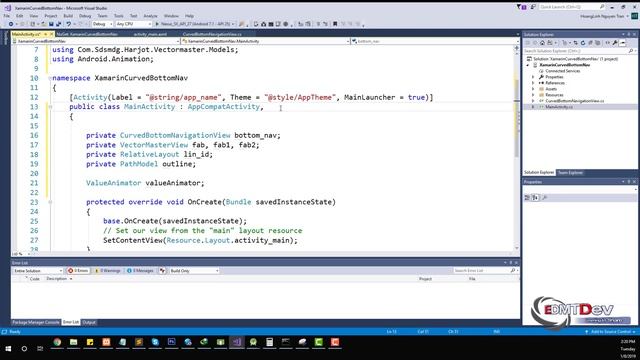640x360 pixels.
Task: Click Add to Source Control in status bar
Action: (x=610, y=332)
